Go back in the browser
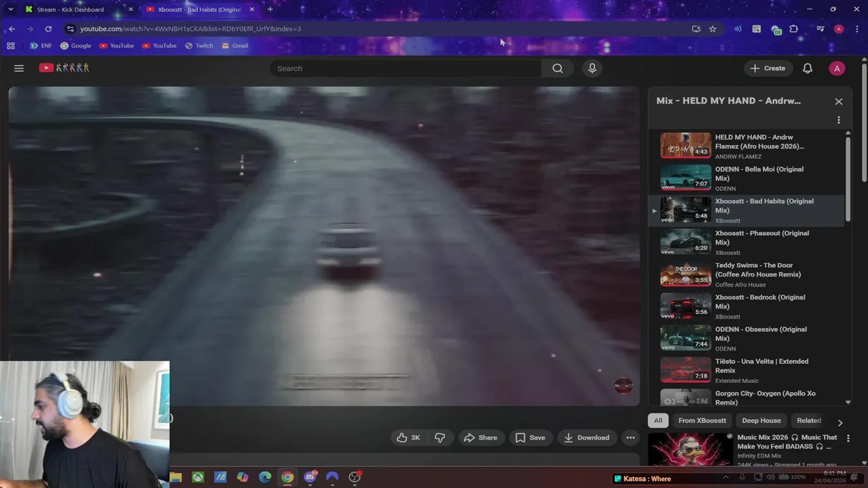The image size is (868, 488). click(12, 29)
